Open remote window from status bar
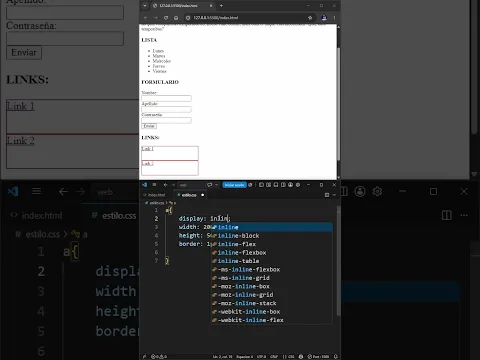 tap(144, 356)
